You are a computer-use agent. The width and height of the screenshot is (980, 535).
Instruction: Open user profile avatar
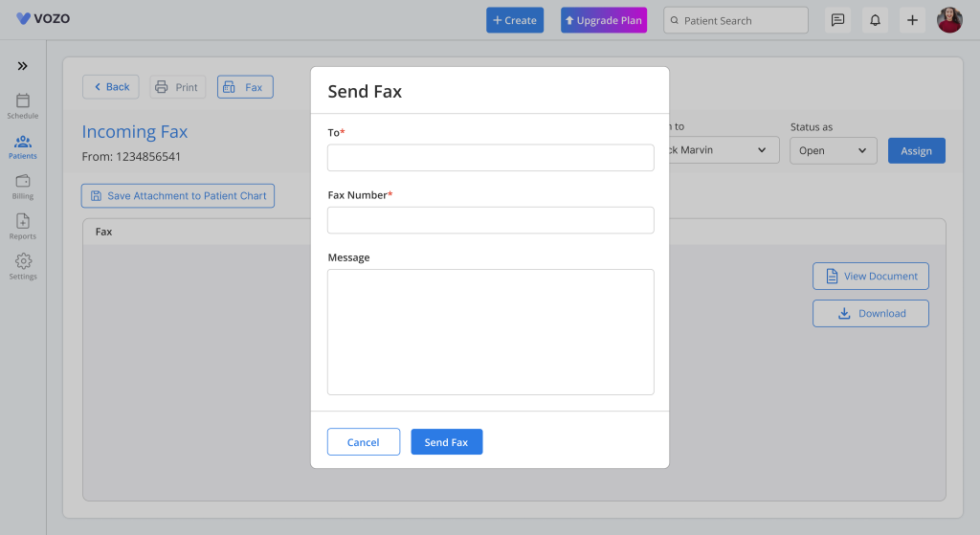(949, 20)
